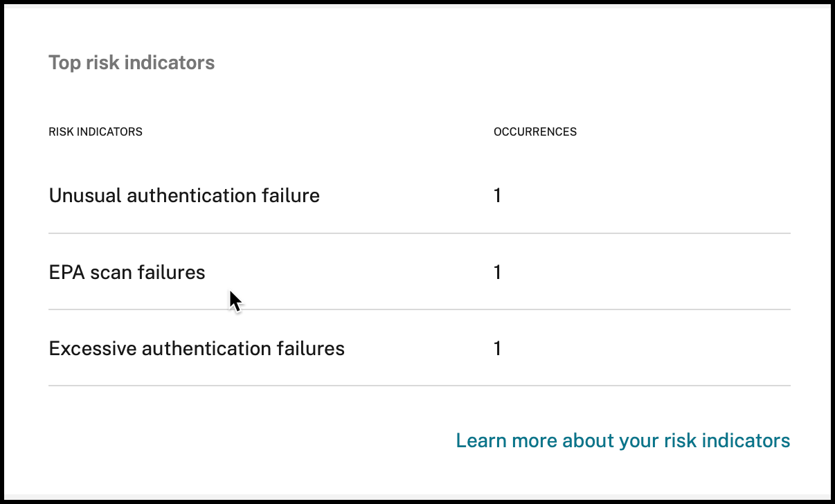835x504 pixels.
Task: Open Learn more about your risk indicators link
Action: [622, 440]
